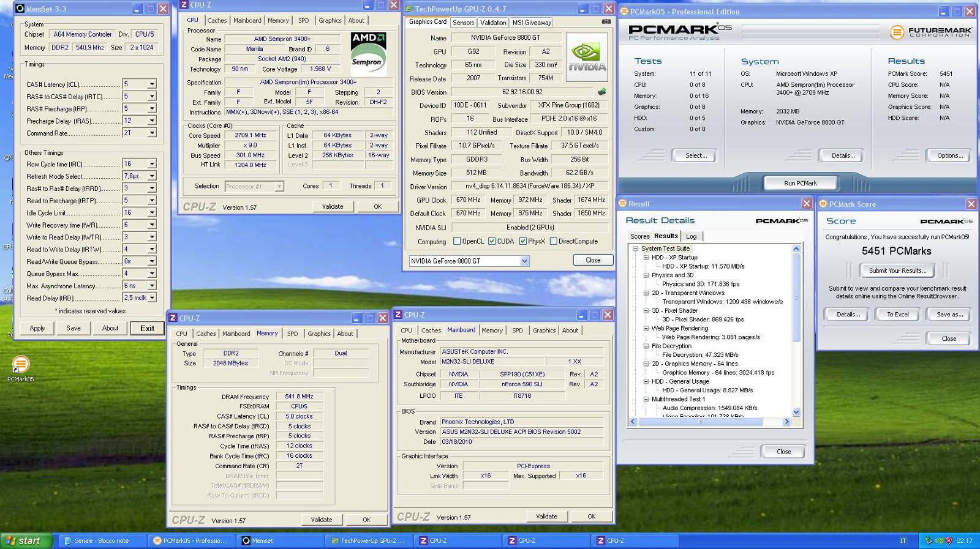Viewport: 980px width, 549px height.
Task: Collapse the System Test Suite tree node
Action: point(636,248)
